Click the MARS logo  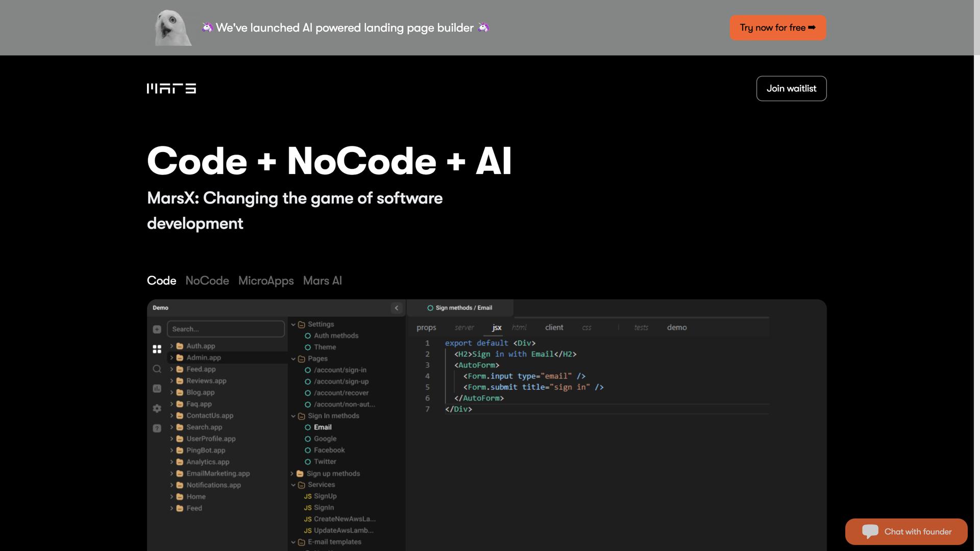tap(171, 89)
